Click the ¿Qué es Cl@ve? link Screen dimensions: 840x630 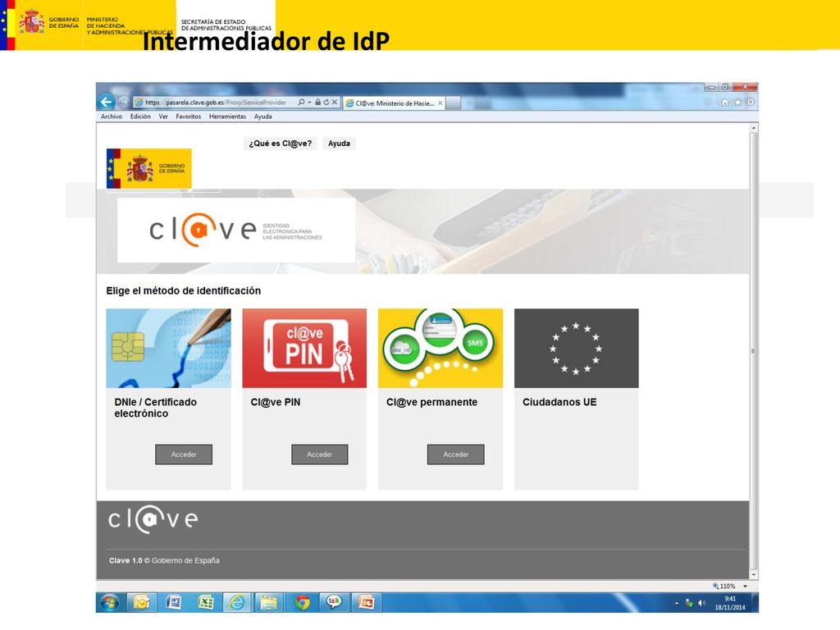[x=281, y=143]
